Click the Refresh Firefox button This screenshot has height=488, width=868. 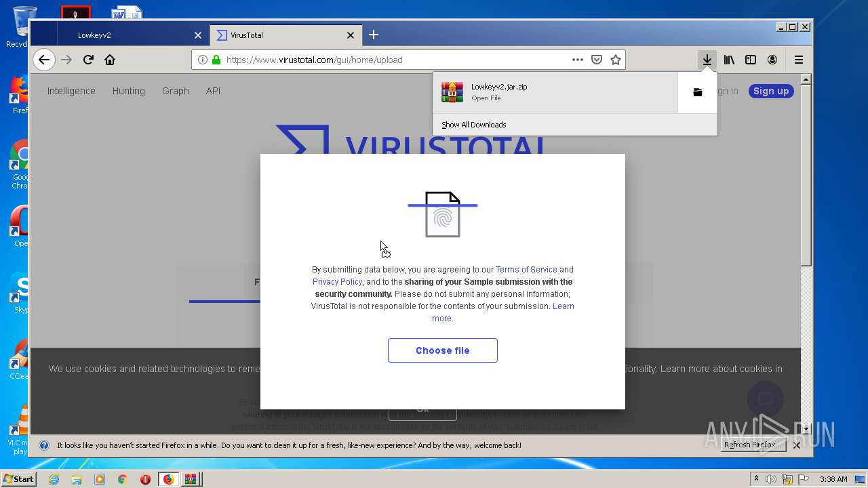752,445
